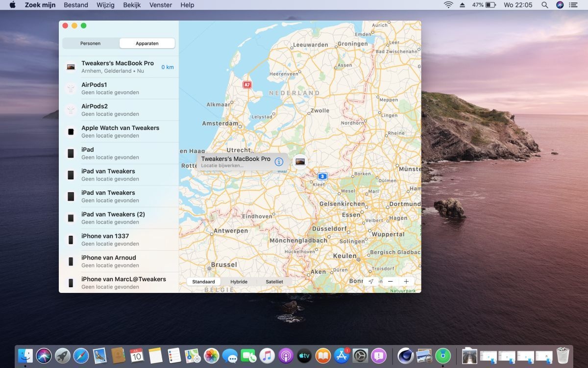Open Notes in the dock
The height and width of the screenshot is (368, 588).
click(155, 356)
